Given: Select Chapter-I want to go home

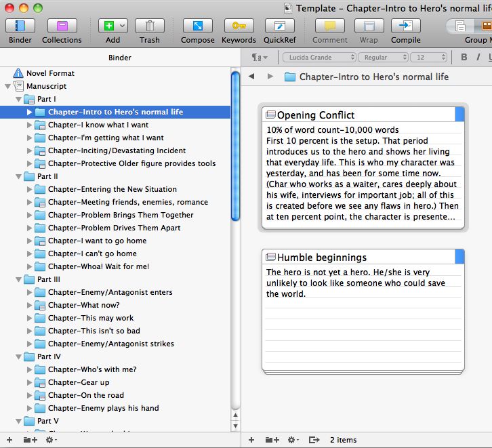Looking at the screenshot, I should (98, 241).
